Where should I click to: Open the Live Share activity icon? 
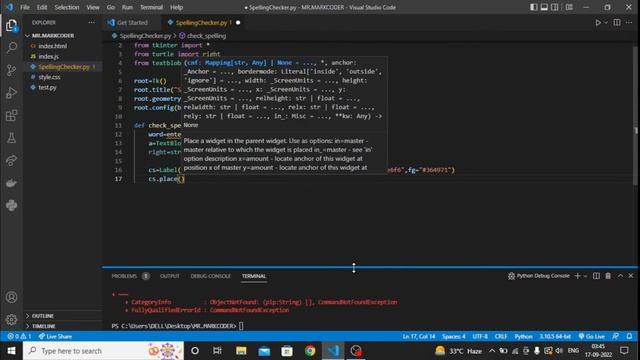[x=11, y=160]
